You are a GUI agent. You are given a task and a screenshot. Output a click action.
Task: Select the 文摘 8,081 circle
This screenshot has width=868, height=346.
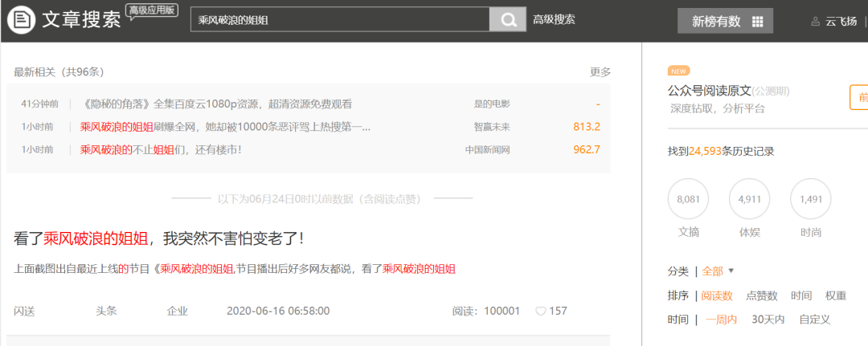click(x=689, y=199)
